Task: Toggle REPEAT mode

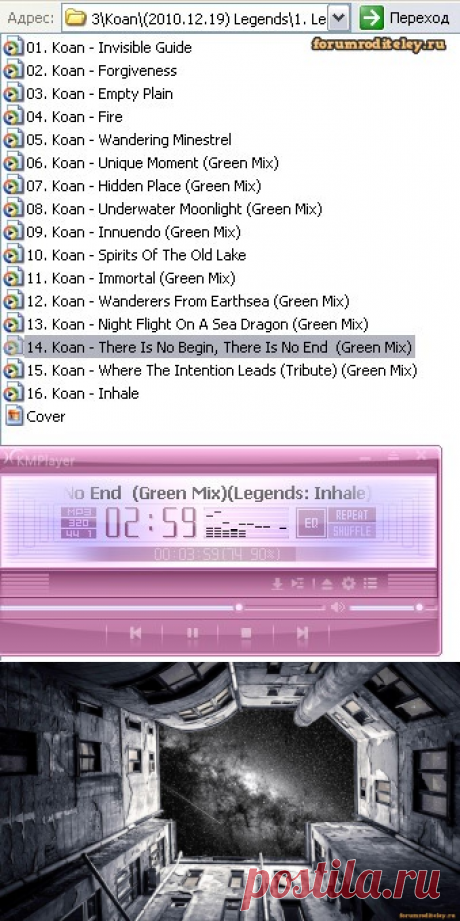Action: [x=351, y=515]
